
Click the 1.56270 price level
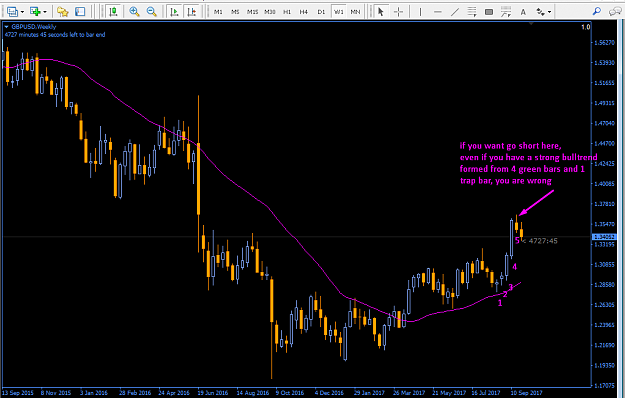604,43
